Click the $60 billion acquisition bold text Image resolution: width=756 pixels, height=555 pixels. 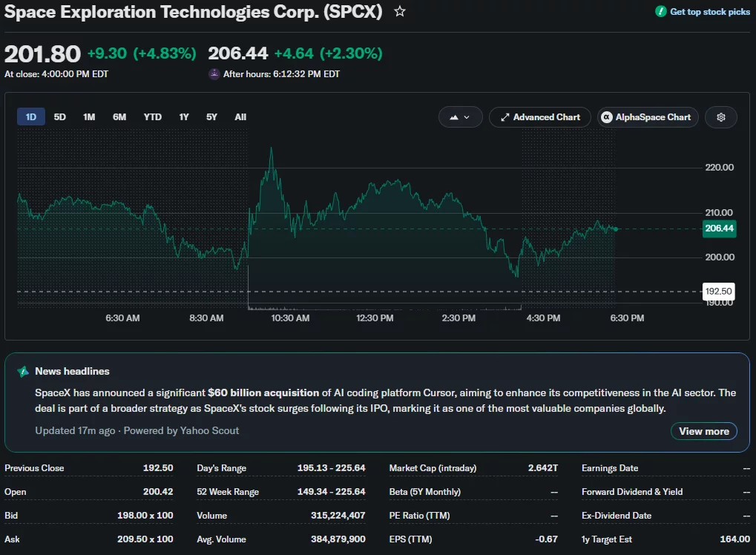pos(263,393)
